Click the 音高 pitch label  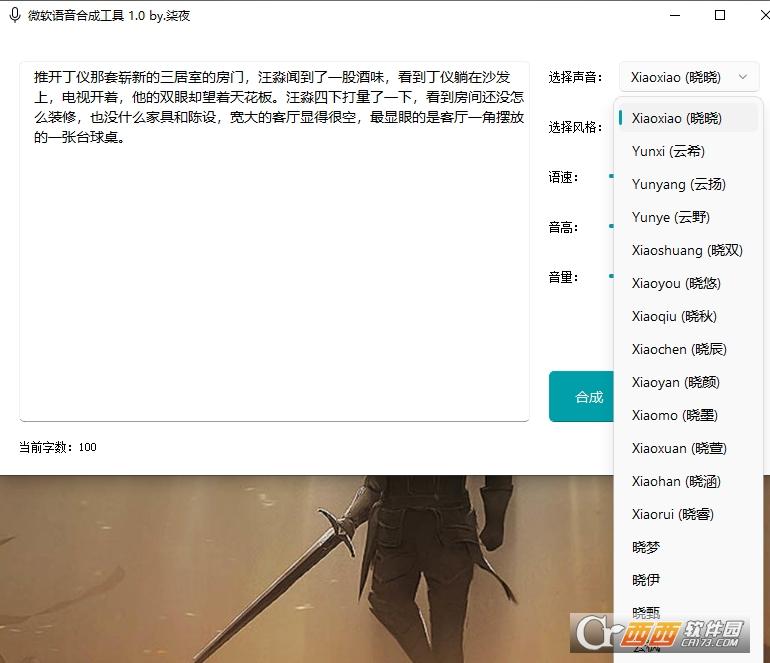(563, 227)
